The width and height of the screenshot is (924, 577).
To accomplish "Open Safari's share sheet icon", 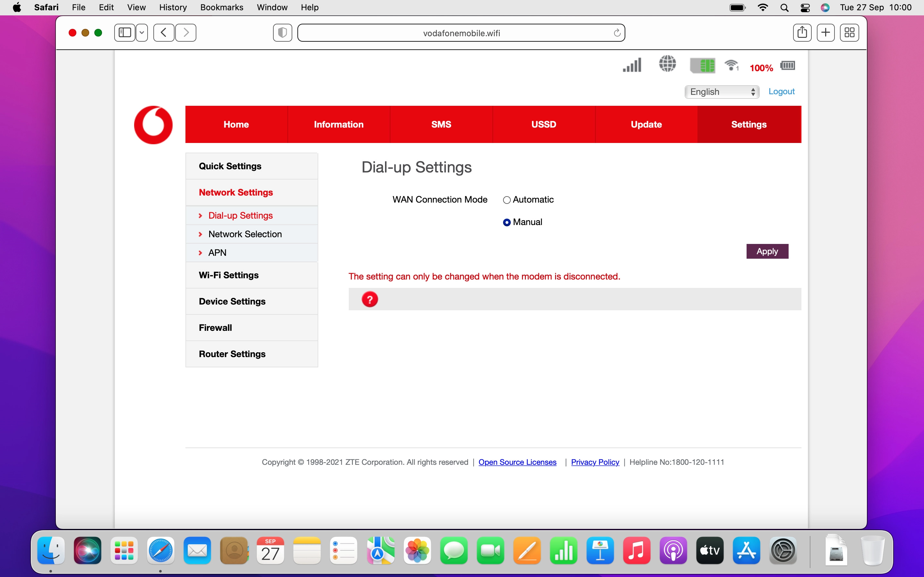I will coord(802,33).
